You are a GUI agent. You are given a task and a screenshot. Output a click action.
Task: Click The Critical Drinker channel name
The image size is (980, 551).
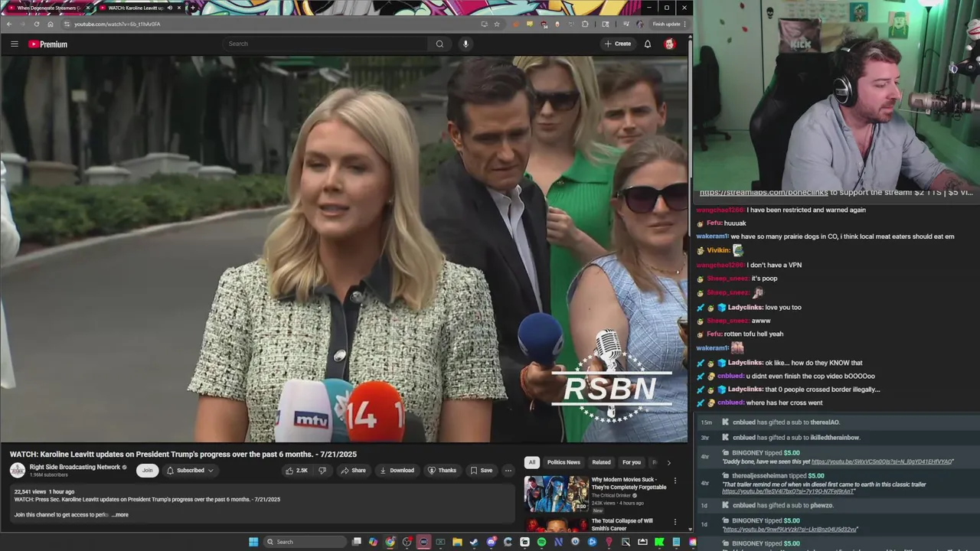[612, 495]
